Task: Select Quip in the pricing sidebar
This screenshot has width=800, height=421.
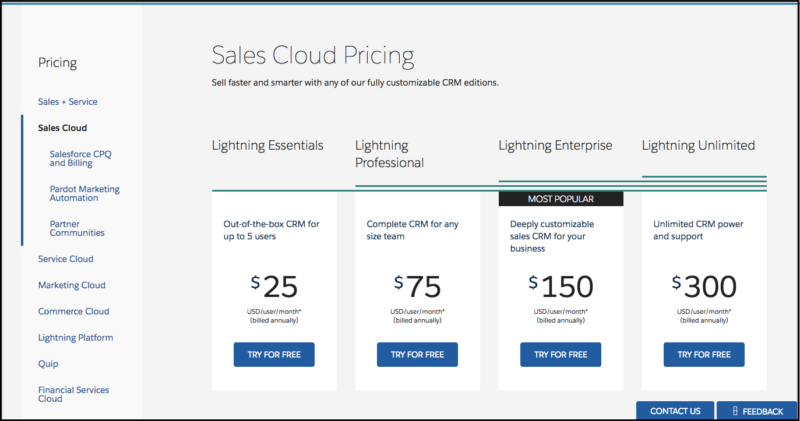Action: pos(48,364)
